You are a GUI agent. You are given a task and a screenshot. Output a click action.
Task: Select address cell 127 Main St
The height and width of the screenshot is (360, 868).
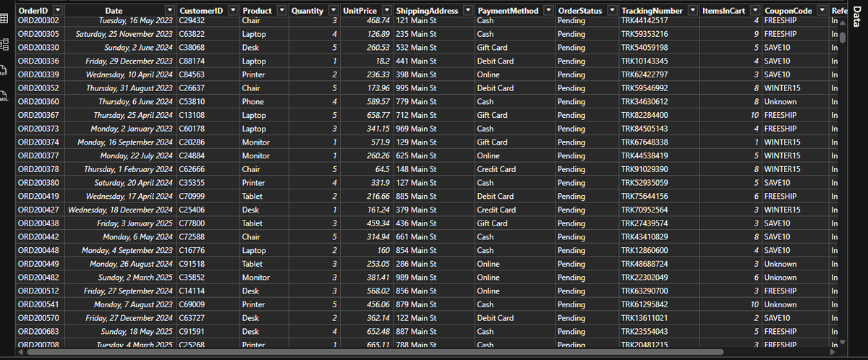(x=435, y=182)
